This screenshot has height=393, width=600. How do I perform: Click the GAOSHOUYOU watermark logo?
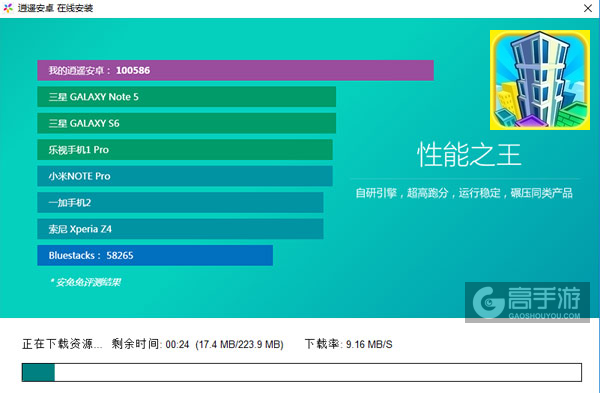(x=527, y=302)
